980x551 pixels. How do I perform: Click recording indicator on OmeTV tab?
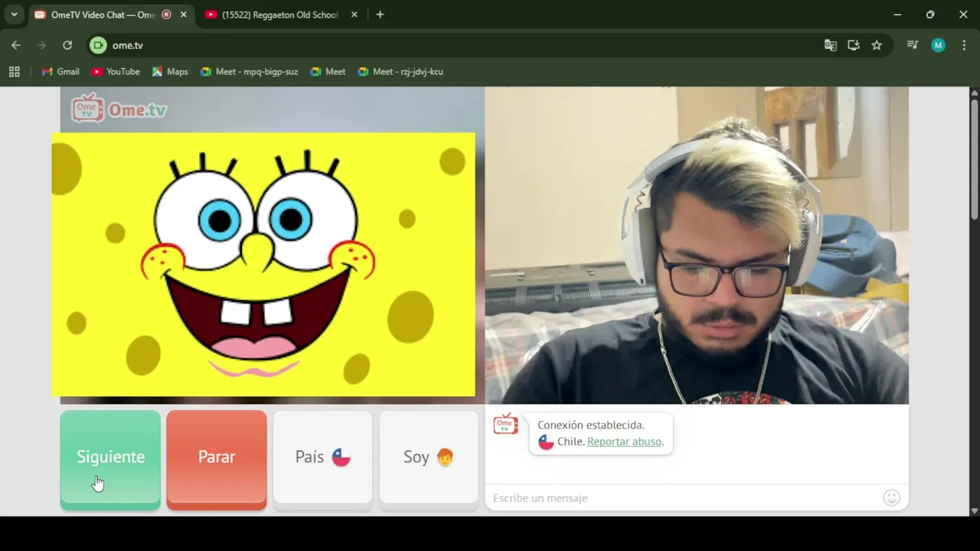[x=167, y=15]
